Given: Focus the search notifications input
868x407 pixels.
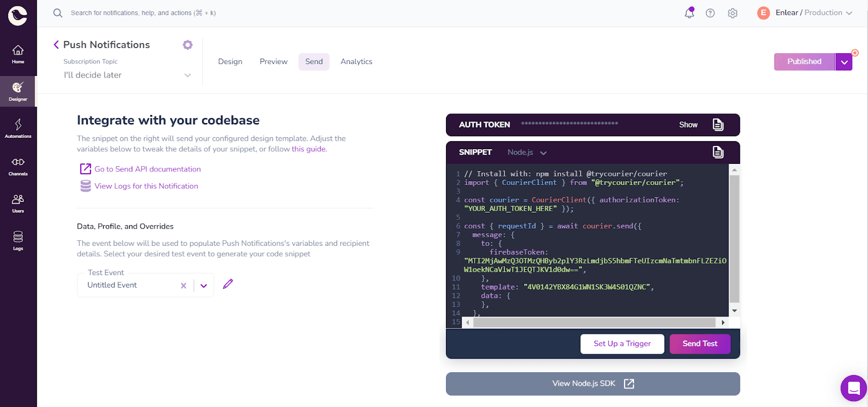Looking at the screenshot, I should pyautogui.click(x=143, y=13).
